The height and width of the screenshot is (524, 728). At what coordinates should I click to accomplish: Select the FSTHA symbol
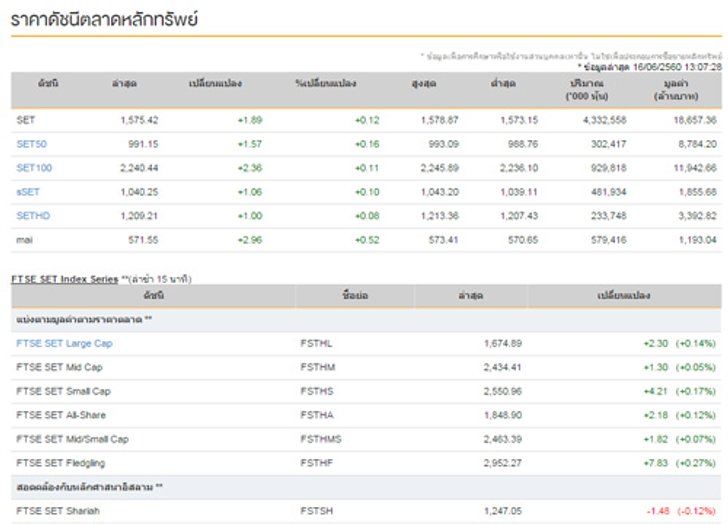317,415
